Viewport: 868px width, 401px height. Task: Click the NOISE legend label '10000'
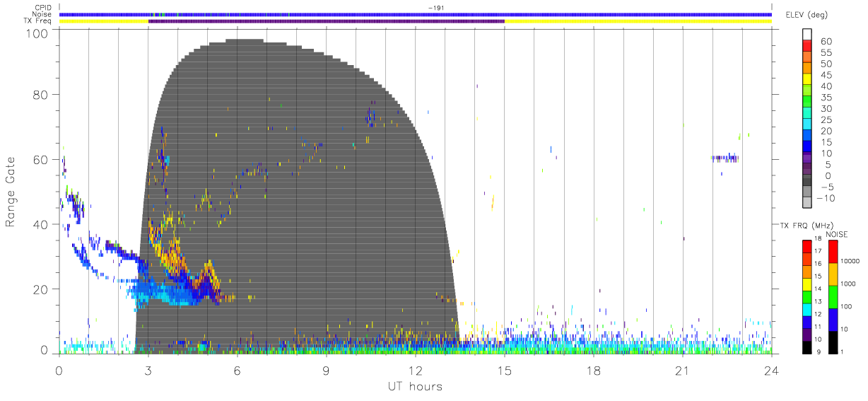850,262
